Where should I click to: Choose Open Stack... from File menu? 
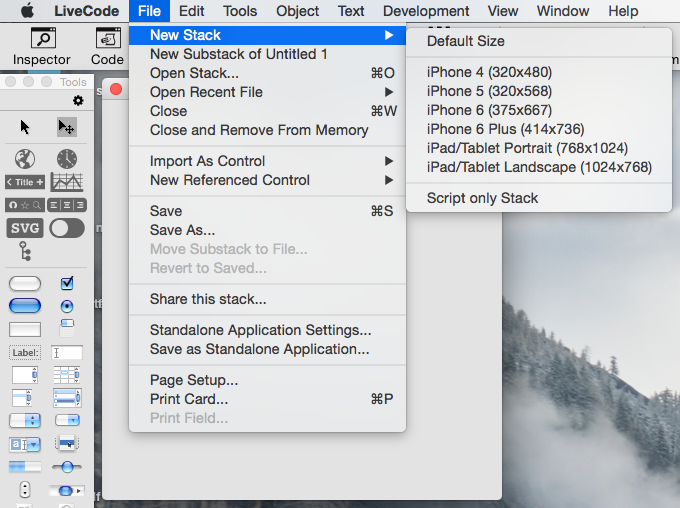[x=268, y=73]
